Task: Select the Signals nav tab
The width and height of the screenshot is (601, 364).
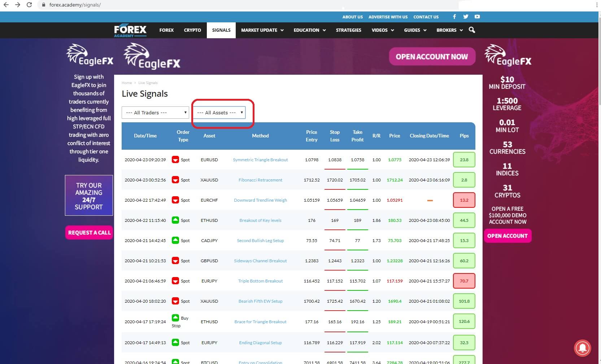Action: pyautogui.click(x=221, y=30)
